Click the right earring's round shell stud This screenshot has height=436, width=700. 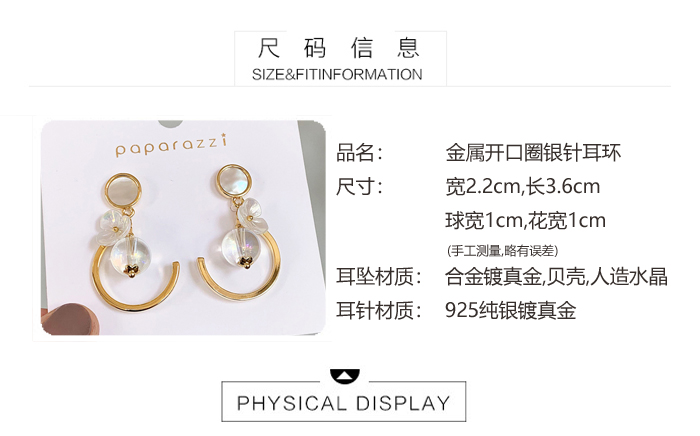pyautogui.click(x=234, y=181)
